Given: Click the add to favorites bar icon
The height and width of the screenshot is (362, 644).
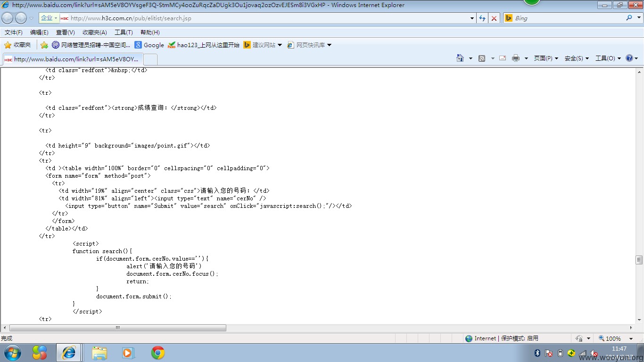Looking at the screenshot, I should 44,45.
